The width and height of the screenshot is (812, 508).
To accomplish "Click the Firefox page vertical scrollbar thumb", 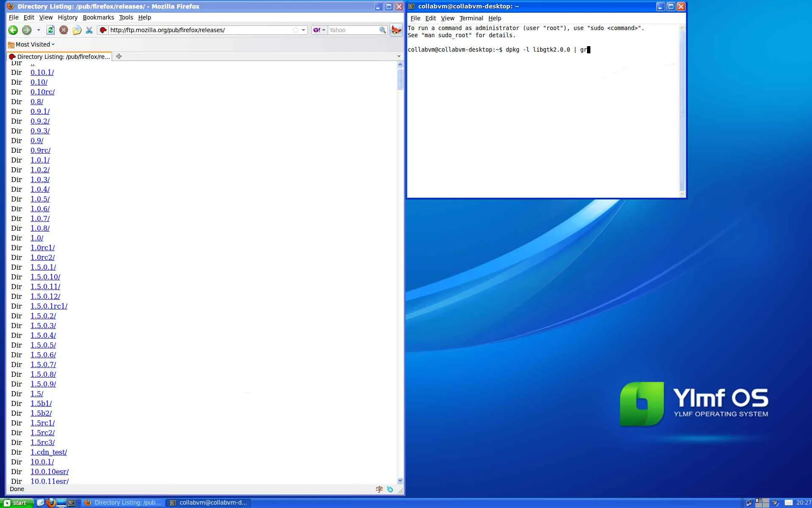I will [x=400, y=79].
